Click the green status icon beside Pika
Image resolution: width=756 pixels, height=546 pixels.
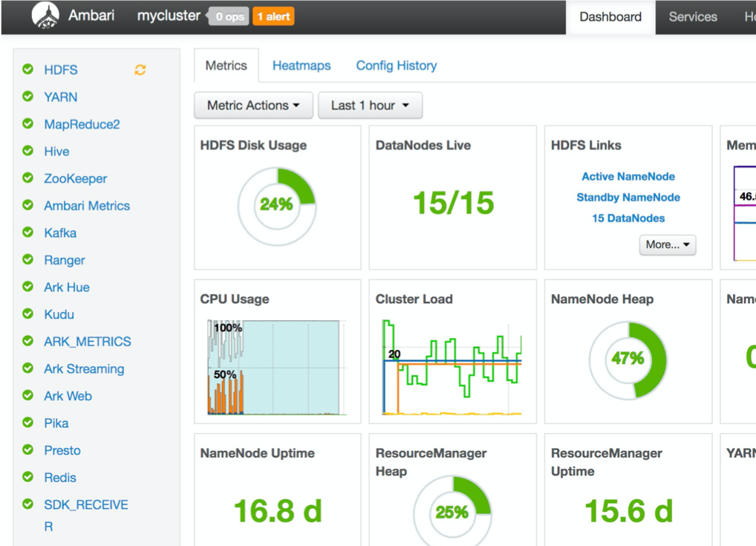28,423
